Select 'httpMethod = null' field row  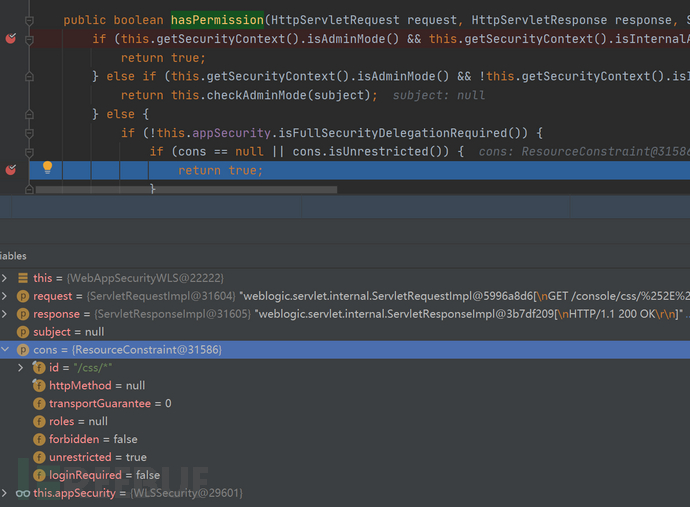[x=345, y=386]
